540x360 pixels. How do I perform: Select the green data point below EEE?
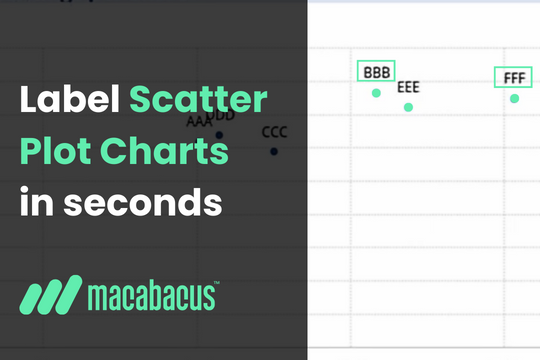point(408,107)
